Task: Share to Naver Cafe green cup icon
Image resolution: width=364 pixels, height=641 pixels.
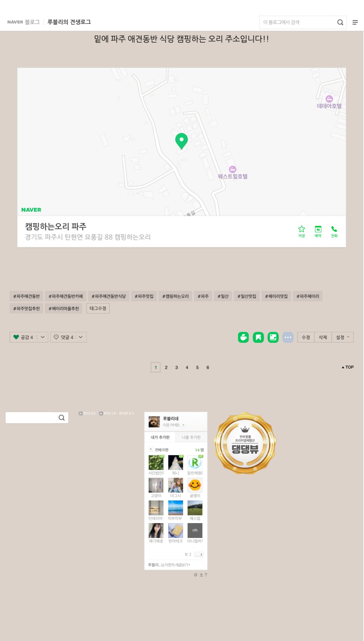Action: coord(243,337)
